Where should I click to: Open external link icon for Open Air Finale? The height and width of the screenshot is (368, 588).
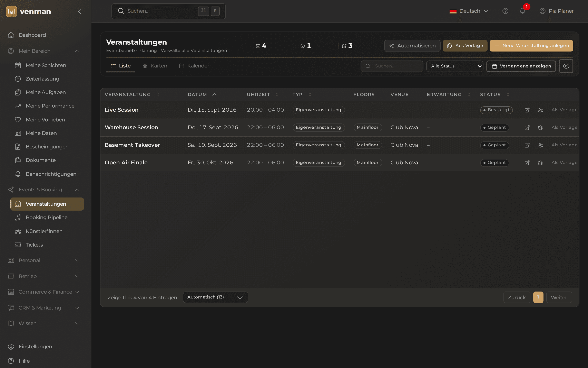(527, 163)
